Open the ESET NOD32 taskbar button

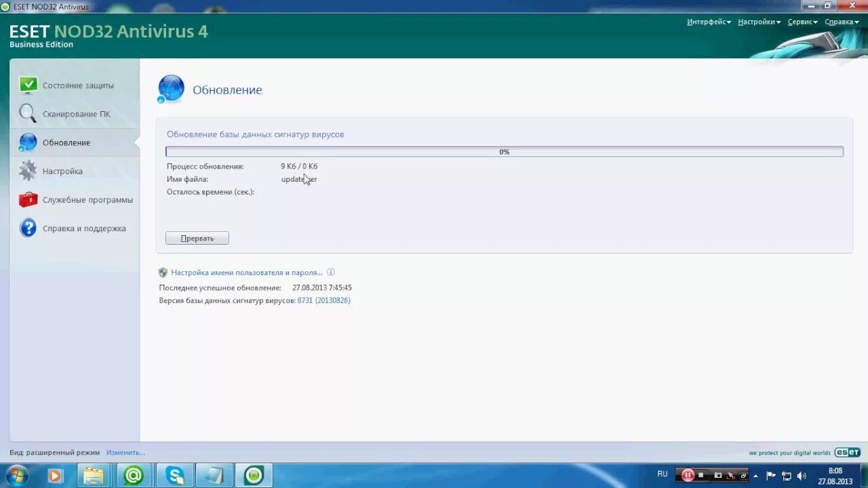click(x=254, y=476)
